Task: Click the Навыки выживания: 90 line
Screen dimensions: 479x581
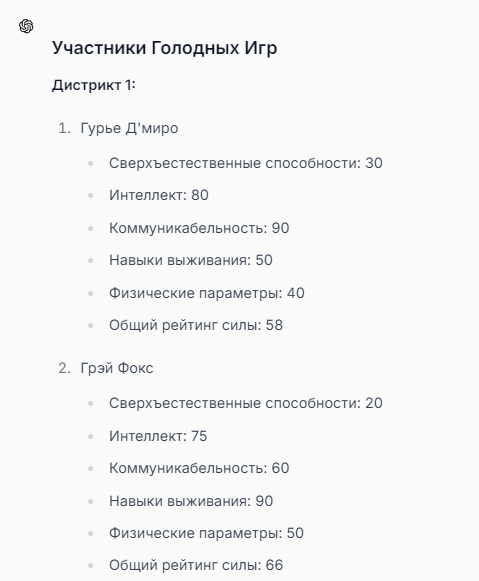Action: pos(191,501)
